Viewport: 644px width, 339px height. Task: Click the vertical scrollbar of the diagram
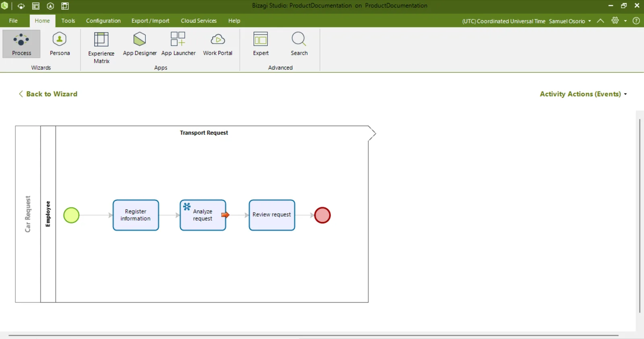coord(640,215)
